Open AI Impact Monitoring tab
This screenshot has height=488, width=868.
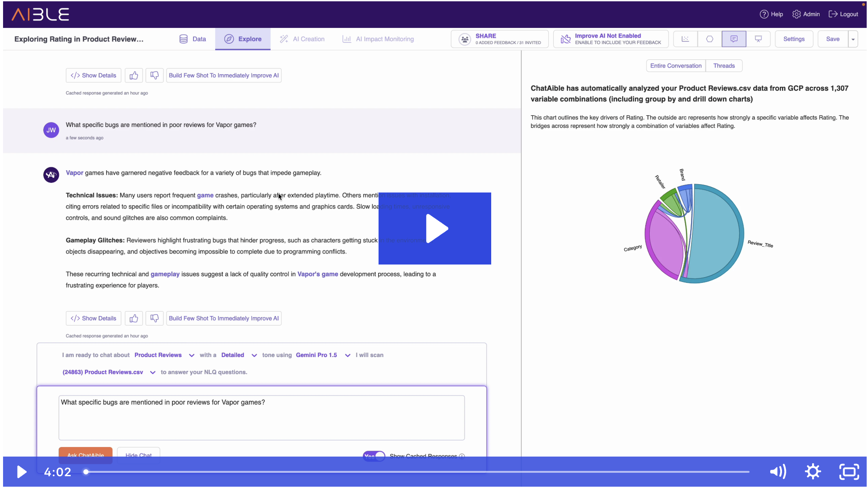pyautogui.click(x=378, y=39)
